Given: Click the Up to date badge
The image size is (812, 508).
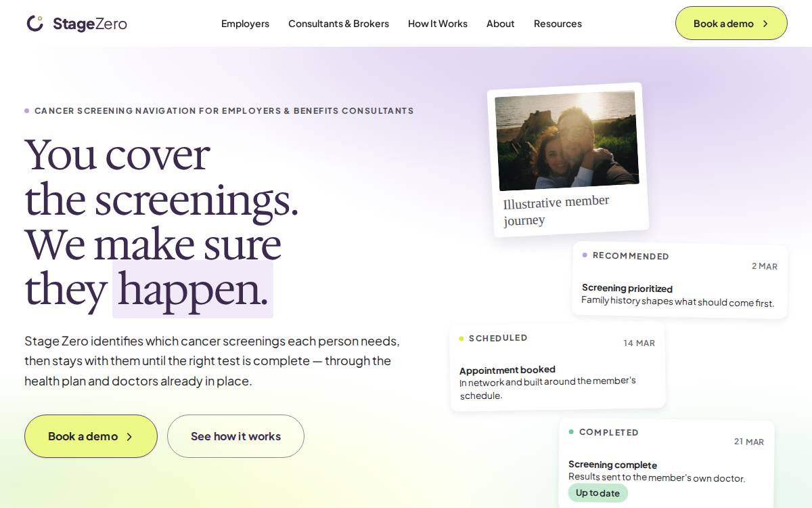Looking at the screenshot, I should tap(598, 493).
